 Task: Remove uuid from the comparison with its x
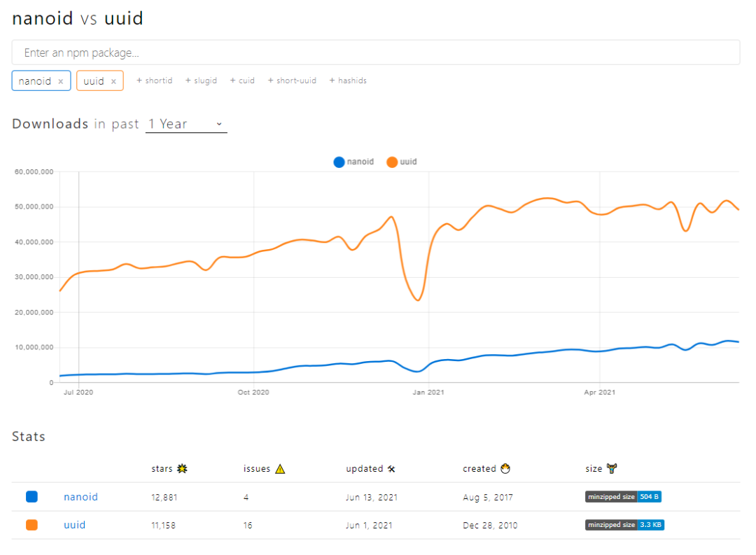[x=113, y=80]
